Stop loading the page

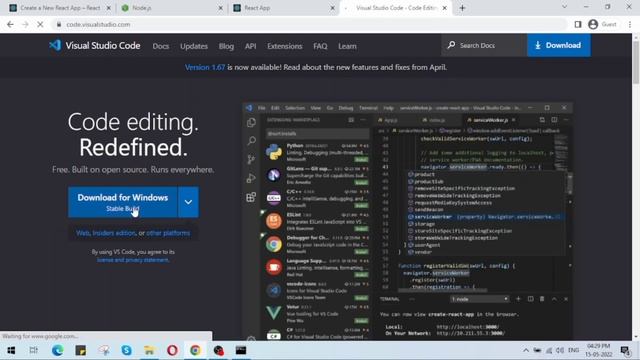[40, 24]
